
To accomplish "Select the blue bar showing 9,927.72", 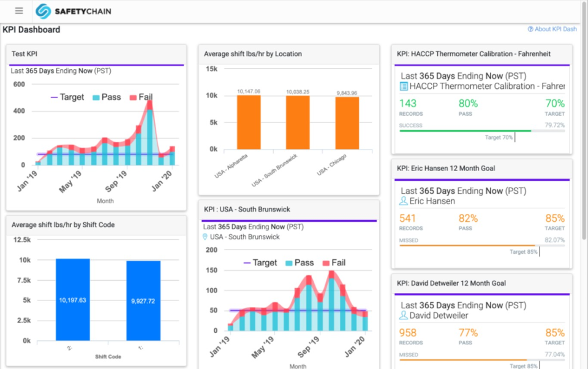I will [143, 301].
